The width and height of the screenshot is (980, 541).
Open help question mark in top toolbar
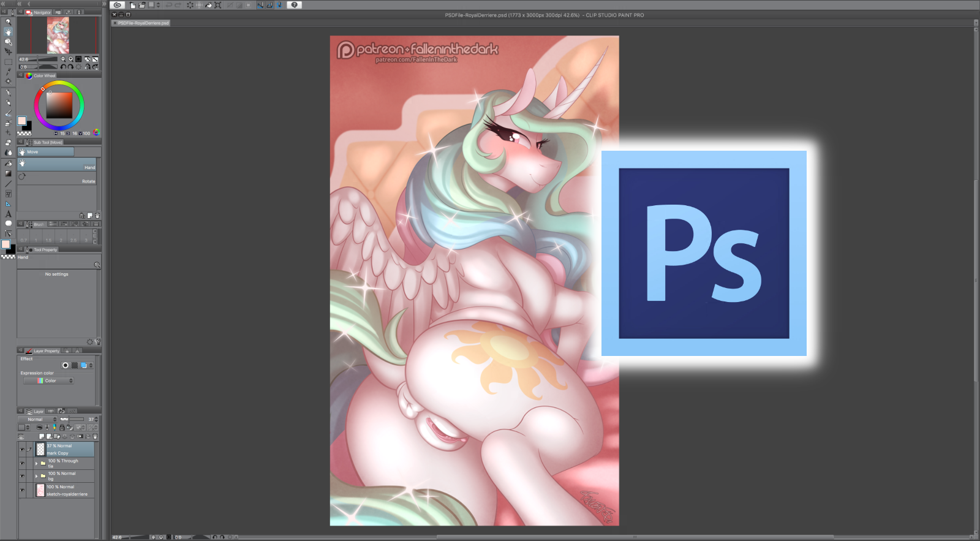[x=294, y=5]
